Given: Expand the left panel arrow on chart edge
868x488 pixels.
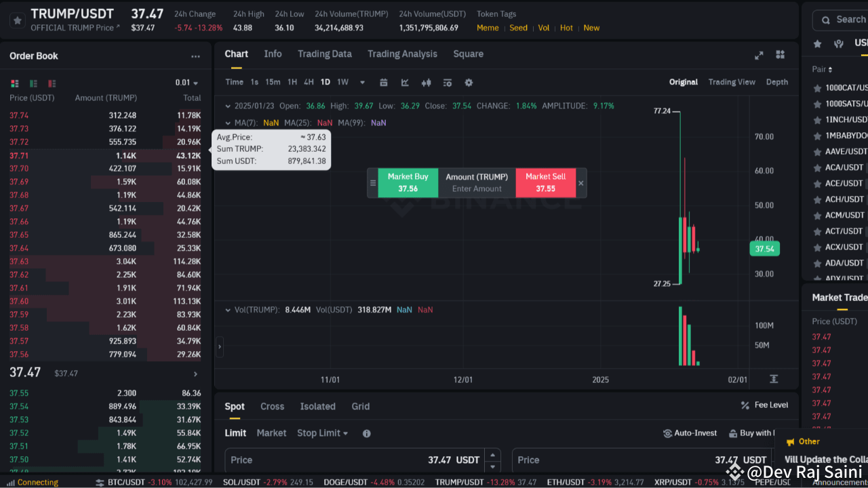Looking at the screenshot, I should (x=219, y=347).
